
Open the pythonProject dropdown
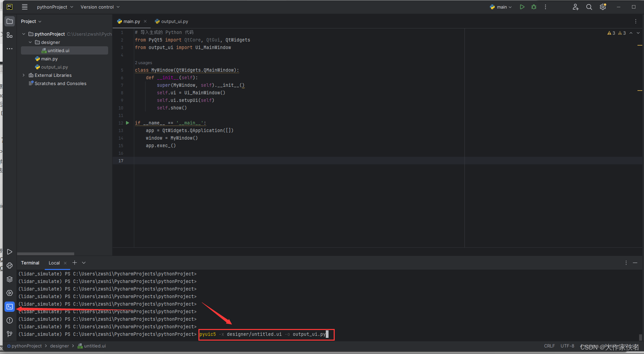click(x=55, y=7)
